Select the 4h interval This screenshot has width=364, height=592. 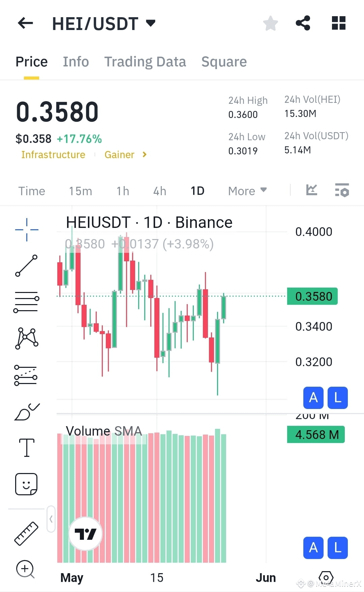pos(160,191)
